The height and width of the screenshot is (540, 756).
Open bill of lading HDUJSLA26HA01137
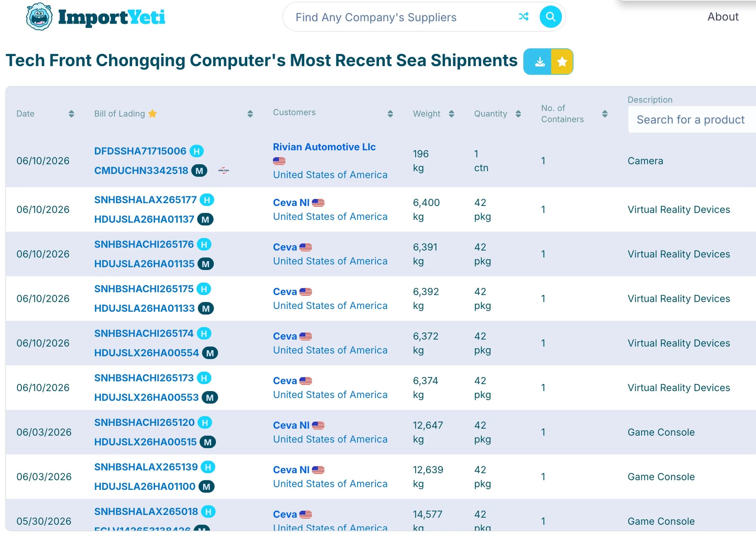pyautogui.click(x=144, y=219)
